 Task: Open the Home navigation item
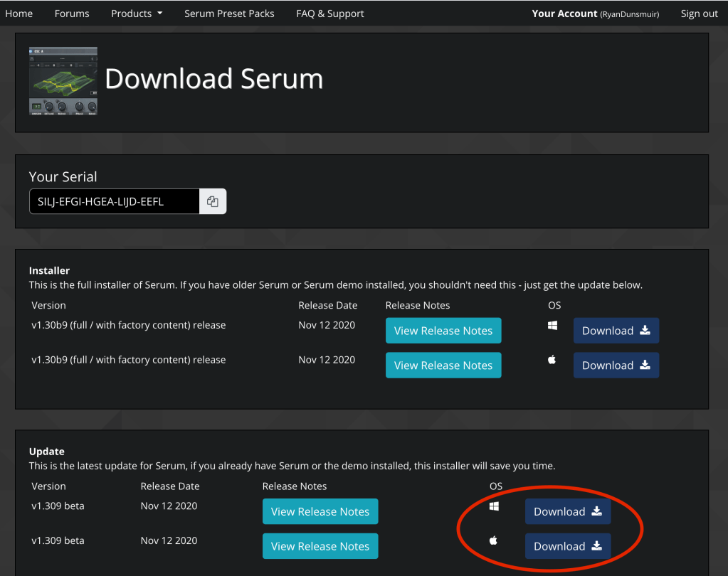(x=19, y=14)
